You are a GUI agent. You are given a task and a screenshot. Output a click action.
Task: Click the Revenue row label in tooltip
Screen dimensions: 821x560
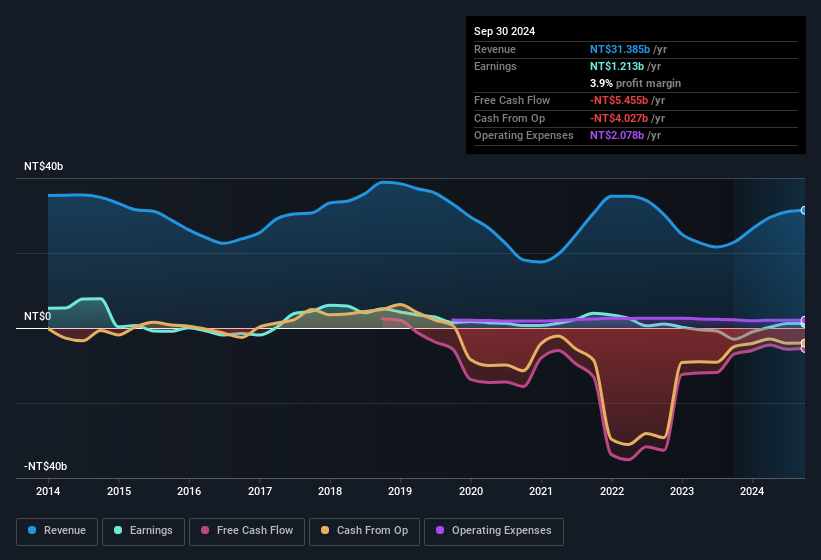tap(495, 49)
